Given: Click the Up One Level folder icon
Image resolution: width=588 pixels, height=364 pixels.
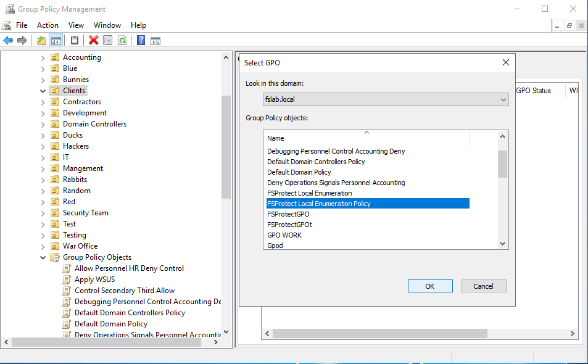Looking at the screenshot, I should point(41,41).
